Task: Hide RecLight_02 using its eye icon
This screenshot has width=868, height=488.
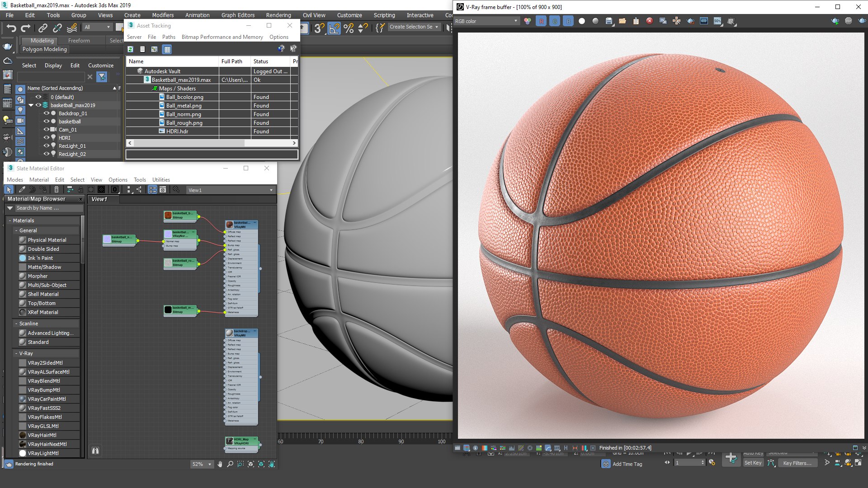Action: 46,154
